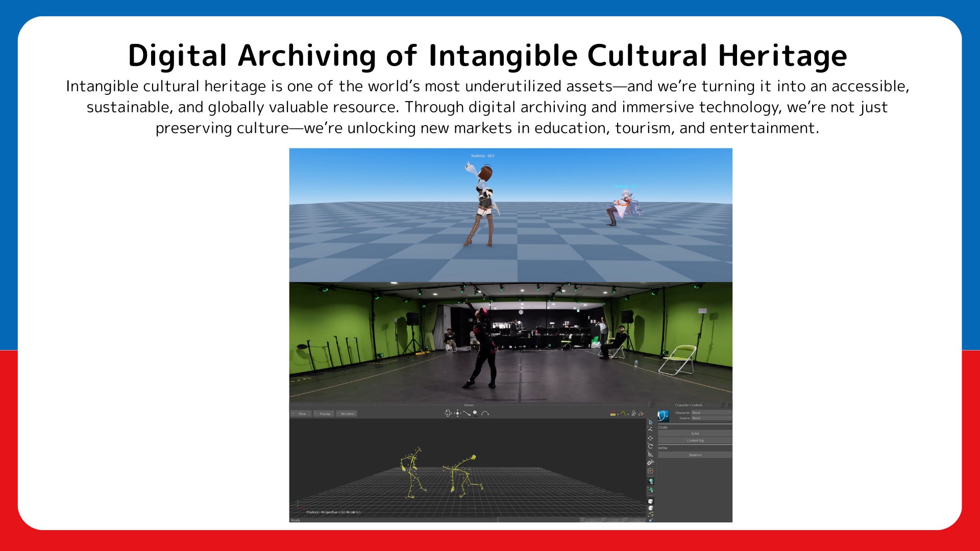Click the dolly camera icon
Viewport: 980px width, 551px height.
[x=467, y=413]
